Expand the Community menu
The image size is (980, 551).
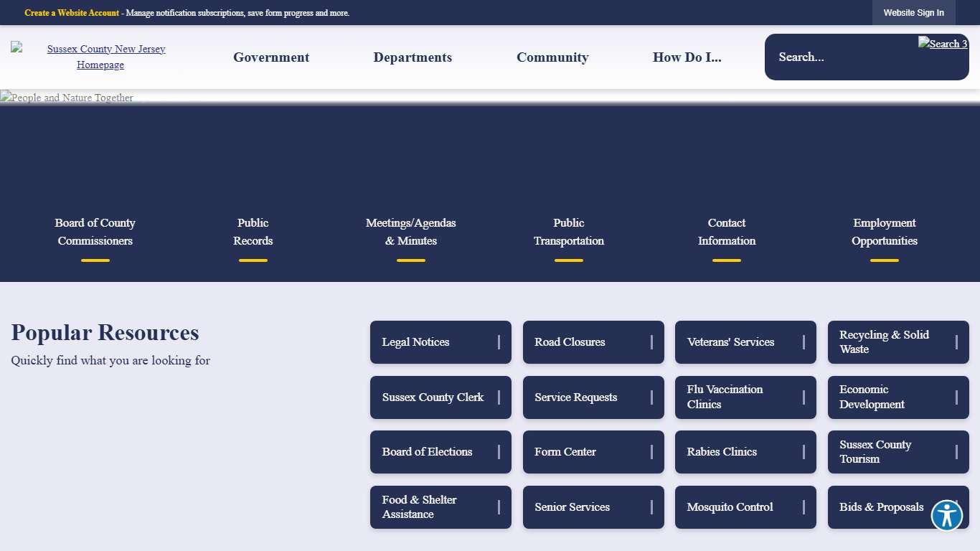click(552, 57)
